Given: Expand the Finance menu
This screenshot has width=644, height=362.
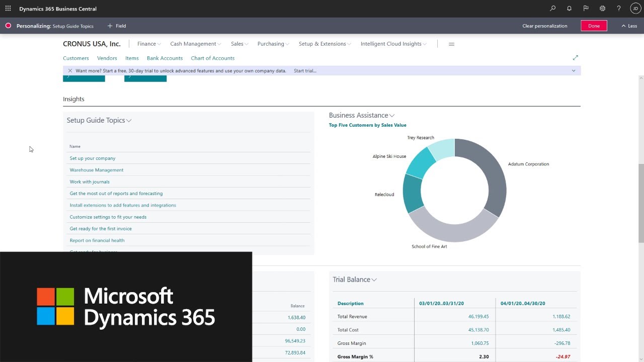Looking at the screenshot, I should [149, 44].
